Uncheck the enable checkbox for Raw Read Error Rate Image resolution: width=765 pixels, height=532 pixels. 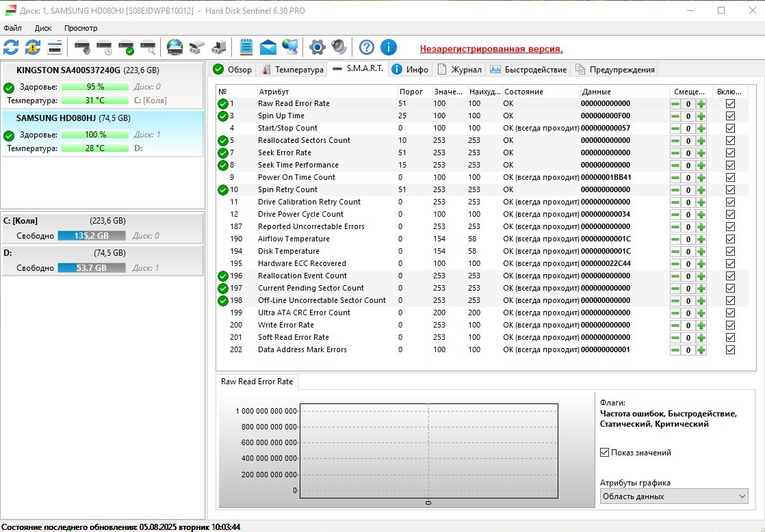click(x=730, y=104)
